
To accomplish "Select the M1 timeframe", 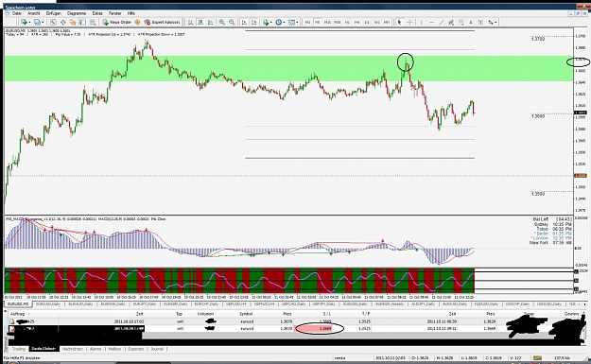I will tap(307, 23).
